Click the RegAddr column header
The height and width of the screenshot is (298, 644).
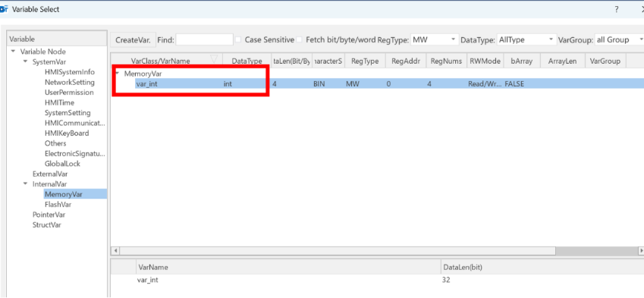pos(406,61)
